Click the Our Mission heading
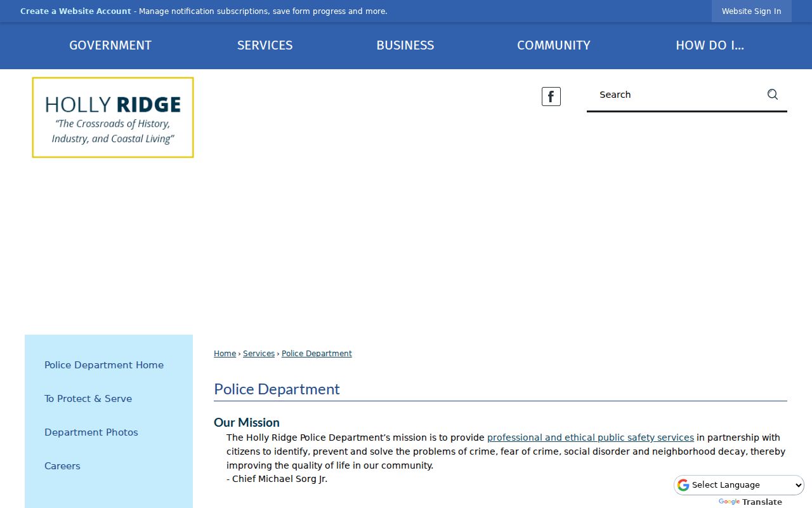This screenshot has width=812, height=508. (247, 422)
